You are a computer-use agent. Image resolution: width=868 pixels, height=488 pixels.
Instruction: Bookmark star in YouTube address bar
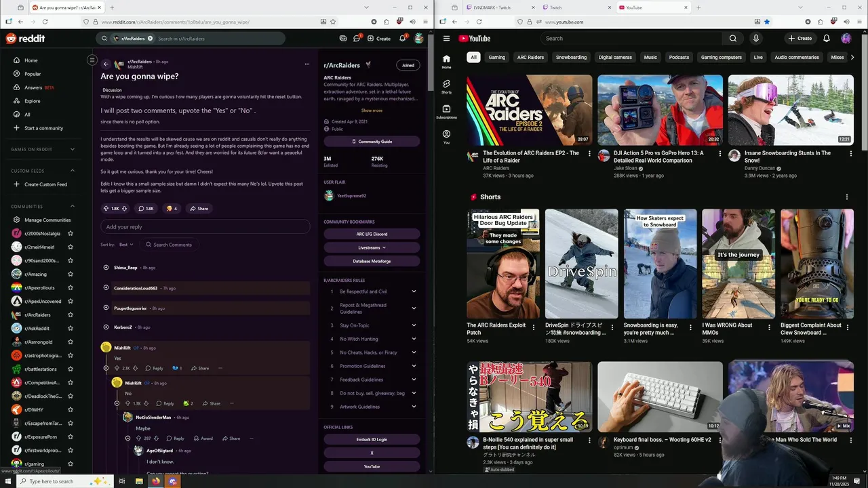(767, 22)
